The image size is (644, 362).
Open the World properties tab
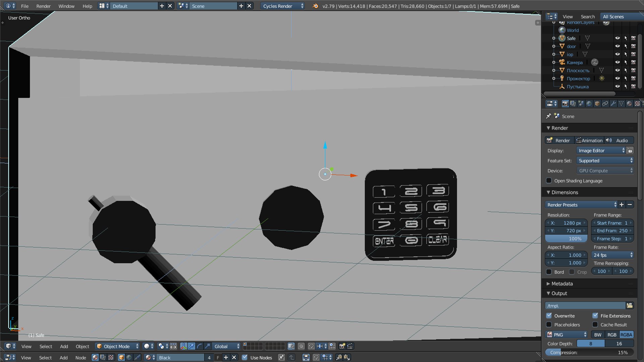(x=589, y=104)
